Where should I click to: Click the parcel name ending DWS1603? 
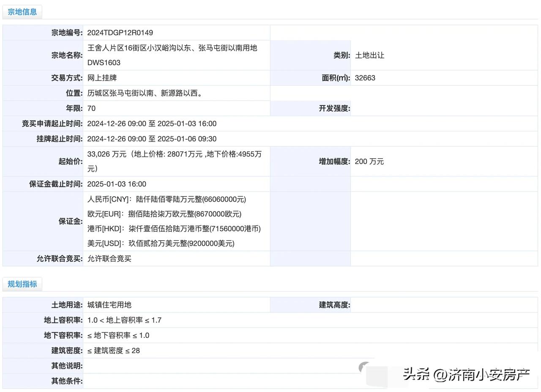click(x=172, y=55)
